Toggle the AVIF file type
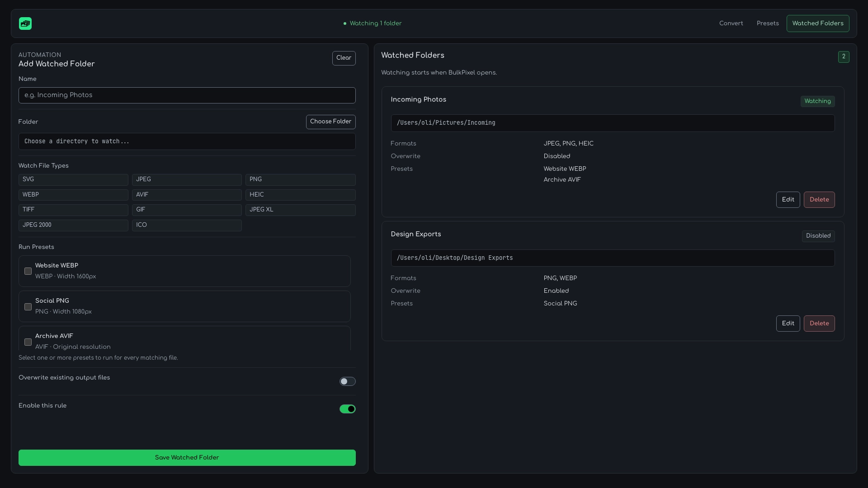Screen dimensions: 868x488 tap(187, 195)
